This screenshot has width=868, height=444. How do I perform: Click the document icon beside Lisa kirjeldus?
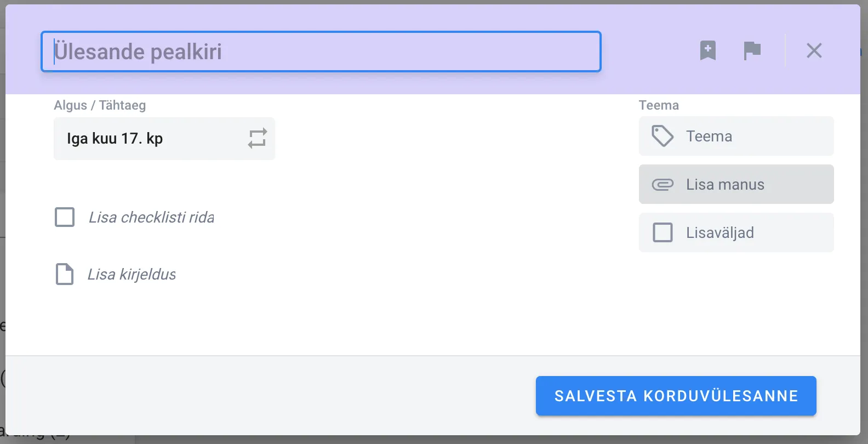pyautogui.click(x=65, y=274)
